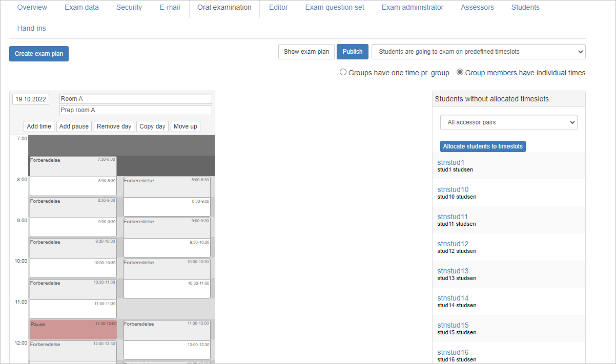Go to the E-mail tab
This screenshot has height=364, width=616.
click(170, 7)
